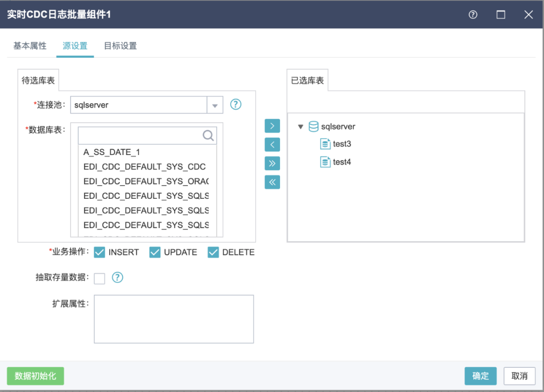Click the help icon next to connection pool
The height and width of the screenshot is (392, 544).
click(x=236, y=105)
